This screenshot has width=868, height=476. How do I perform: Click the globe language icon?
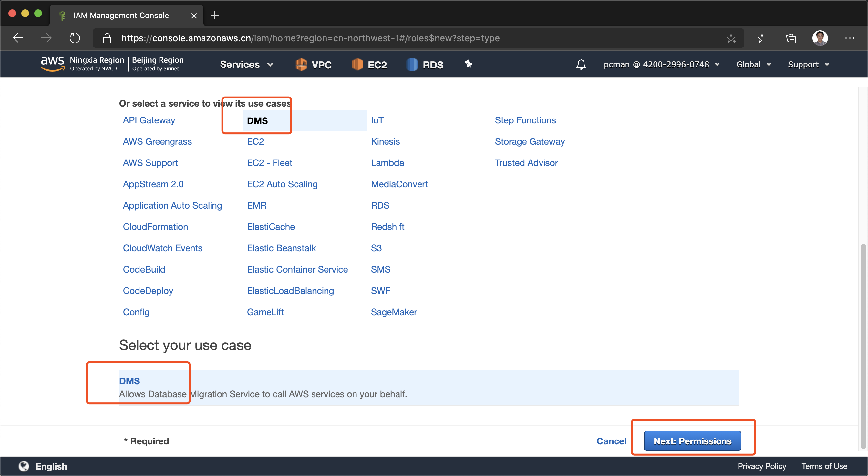pyautogui.click(x=24, y=466)
